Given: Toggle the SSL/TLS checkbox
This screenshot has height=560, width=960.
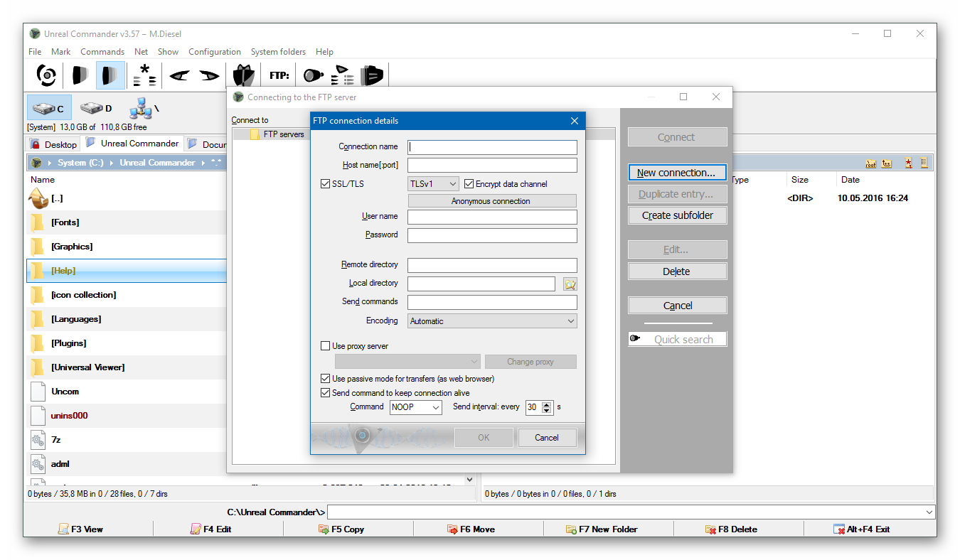Looking at the screenshot, I should pos(326,183).
